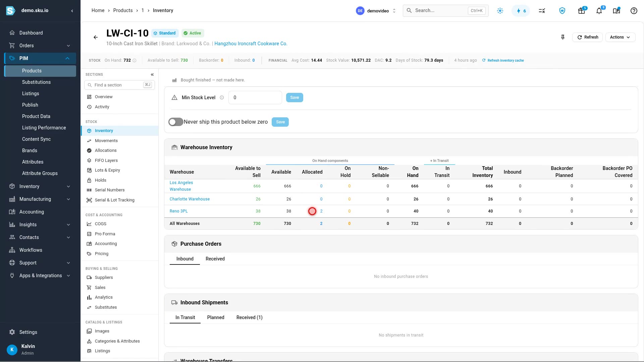Open the Actions dropdown

[x=620, y=37]
